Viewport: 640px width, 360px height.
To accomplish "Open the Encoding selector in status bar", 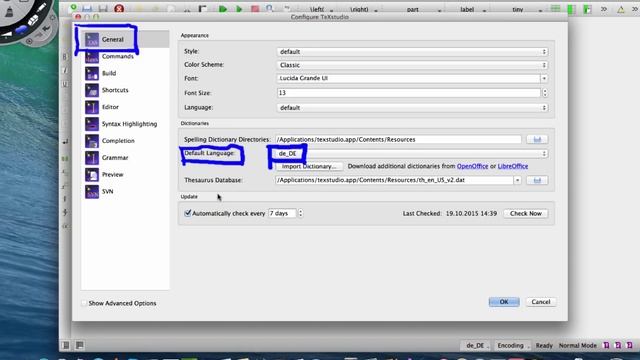I will 513,345.
